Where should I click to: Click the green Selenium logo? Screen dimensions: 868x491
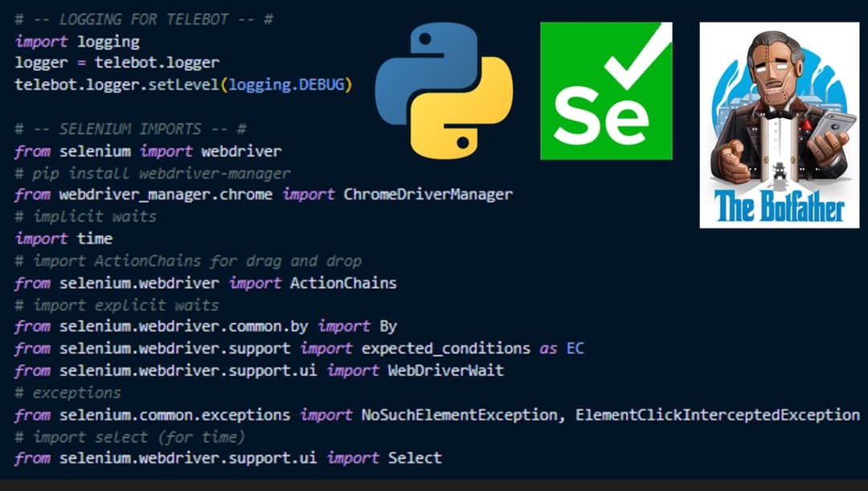pos(606,90)
